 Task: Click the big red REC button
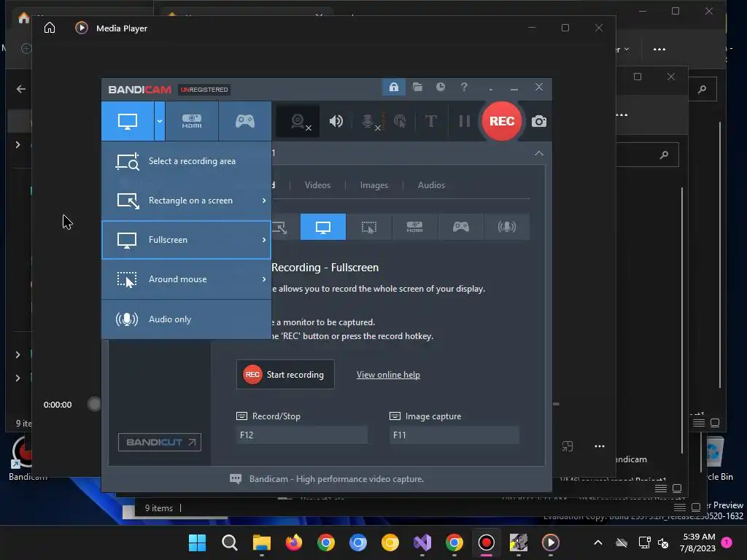[502, 121]
